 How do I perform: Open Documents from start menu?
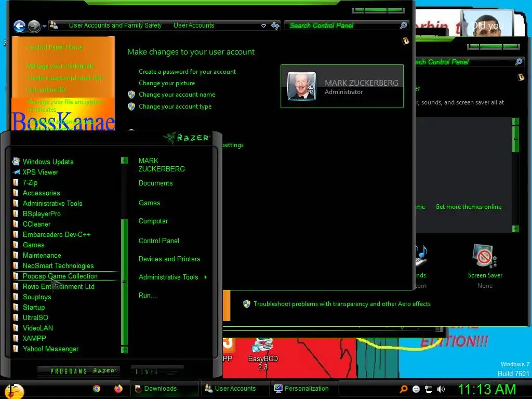click(155, 183)
